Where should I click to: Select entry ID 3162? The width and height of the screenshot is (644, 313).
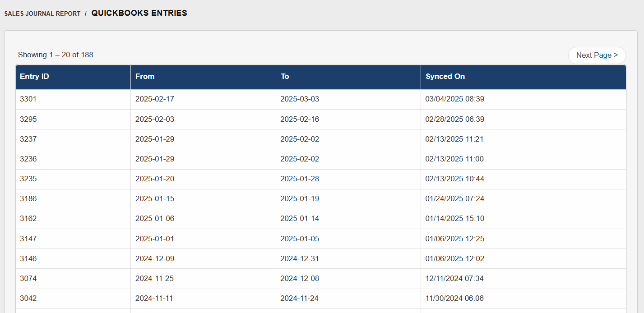[28, 218]
